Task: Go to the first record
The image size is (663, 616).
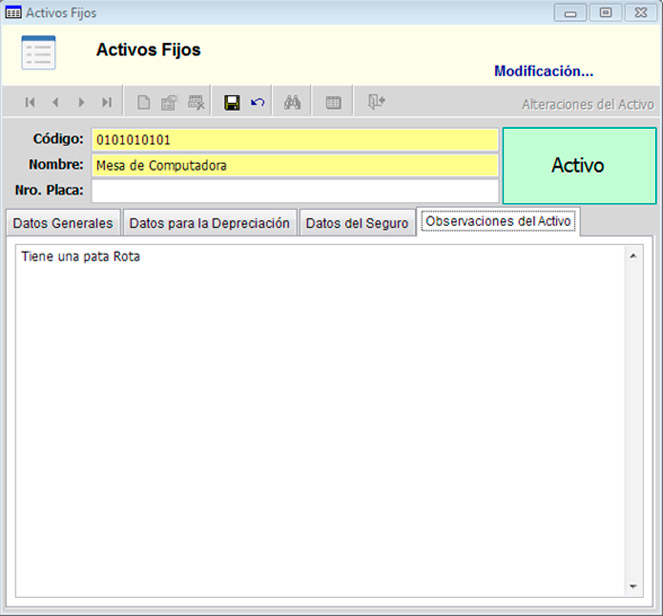Action: coord(30,102)
